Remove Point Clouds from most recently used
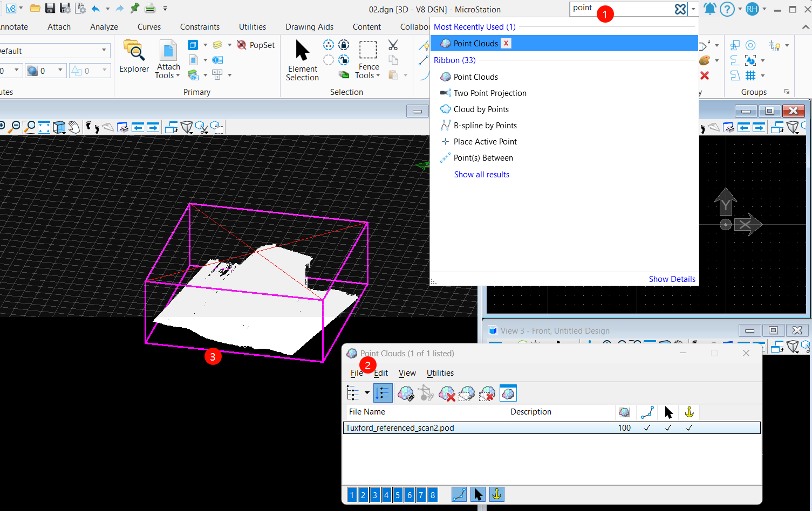 pos(506,44)
